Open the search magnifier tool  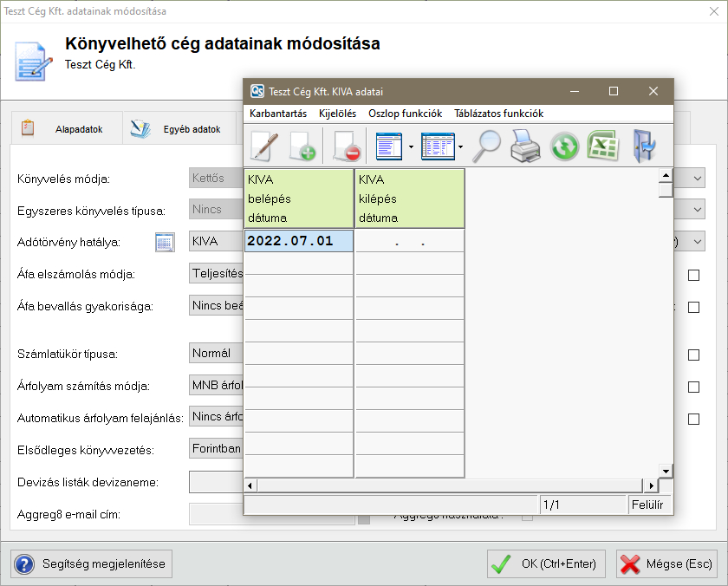click(486, 146)
